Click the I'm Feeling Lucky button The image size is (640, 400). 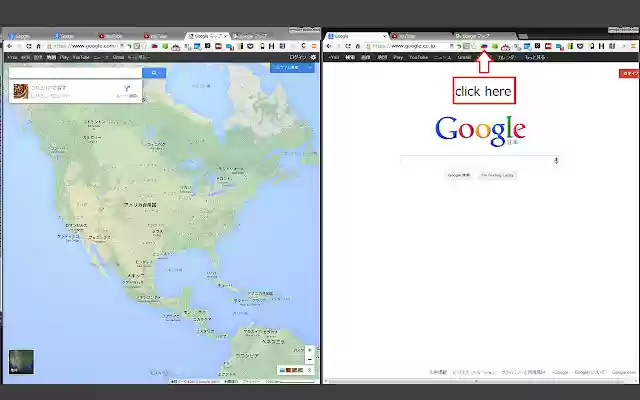(497, 176)
